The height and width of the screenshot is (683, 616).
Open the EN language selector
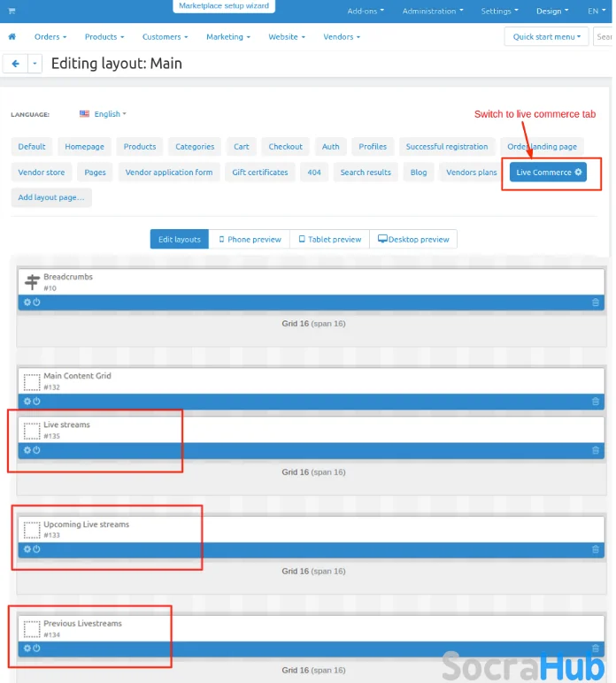(597, 11)
